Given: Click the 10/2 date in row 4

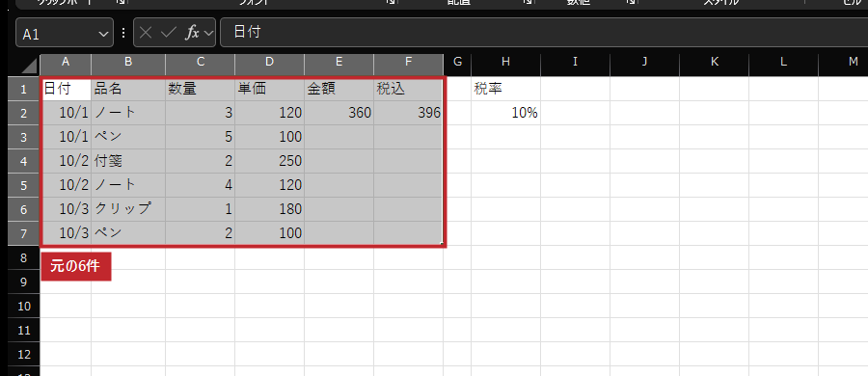Looking at the screenshot, I should click(66, 161).
